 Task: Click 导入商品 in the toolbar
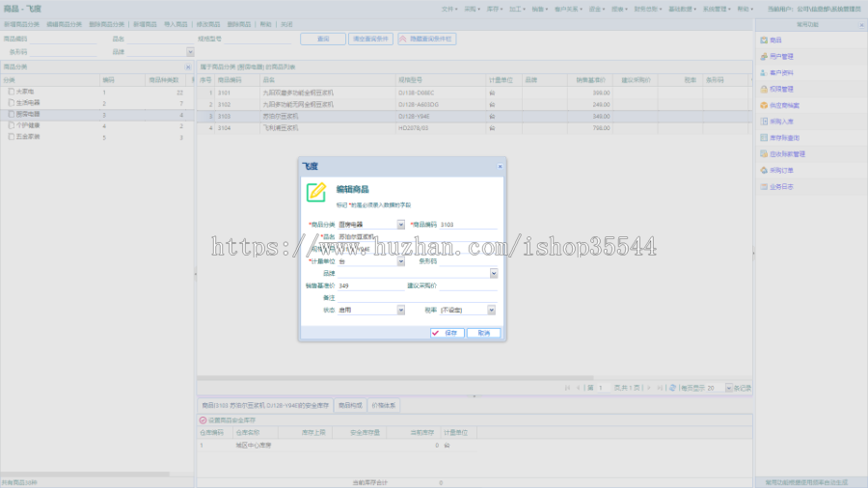pyautogui.click(x=176, y=24)
